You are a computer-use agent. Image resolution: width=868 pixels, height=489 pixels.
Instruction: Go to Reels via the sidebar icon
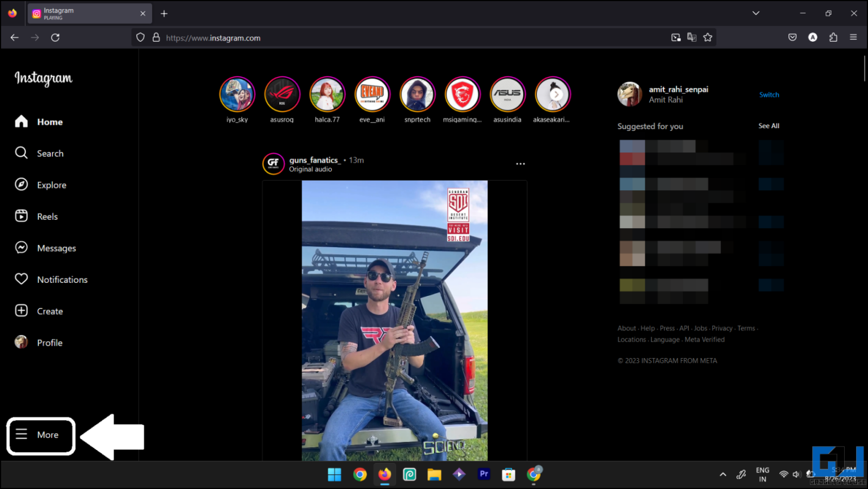(x=21, y=216)
